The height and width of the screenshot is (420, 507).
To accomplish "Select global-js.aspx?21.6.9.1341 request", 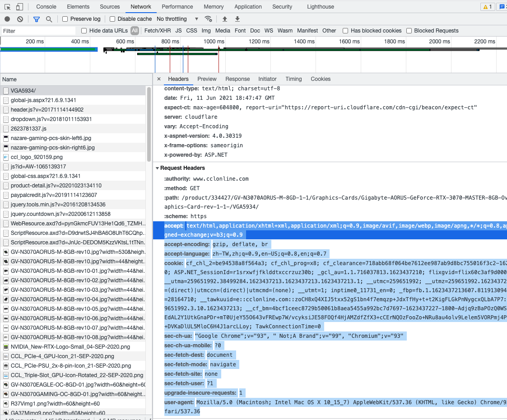I will click(74, 100).
